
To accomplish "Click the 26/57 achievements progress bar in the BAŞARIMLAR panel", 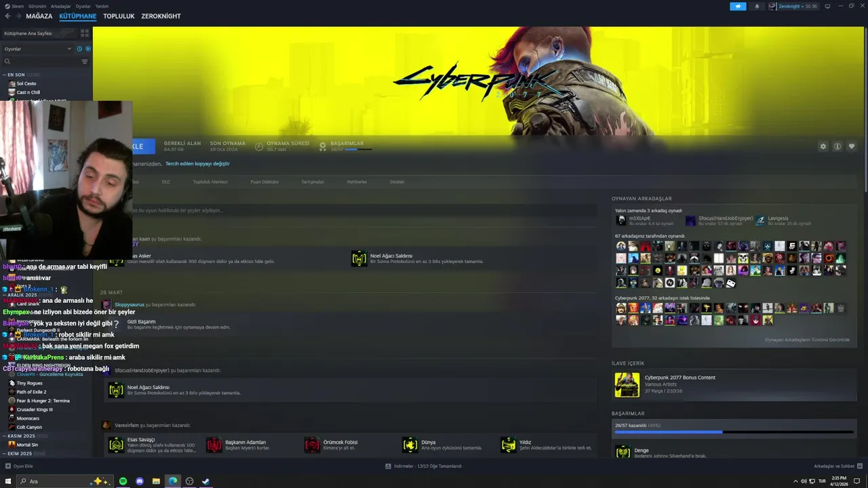I will pyautogui.click(x=734, y=432).
